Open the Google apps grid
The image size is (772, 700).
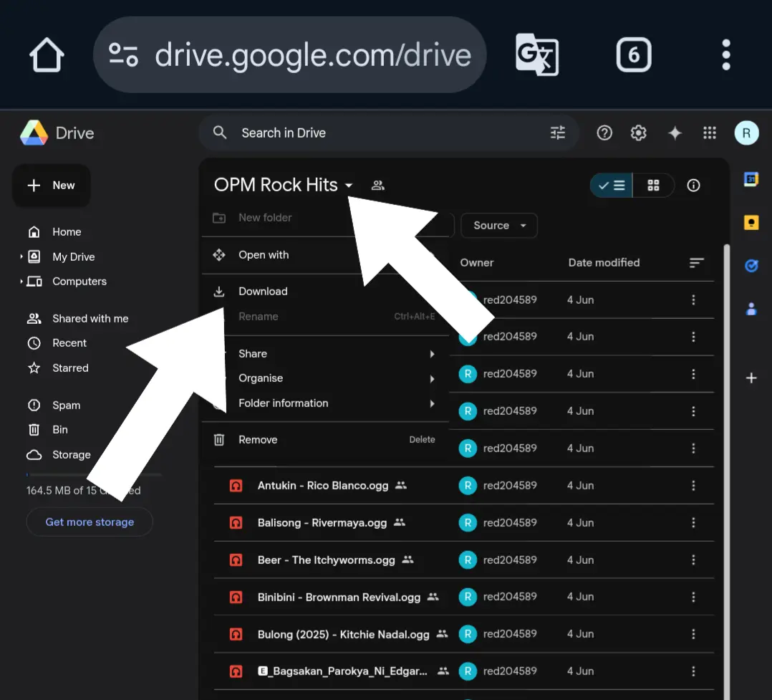coord(710,133)
